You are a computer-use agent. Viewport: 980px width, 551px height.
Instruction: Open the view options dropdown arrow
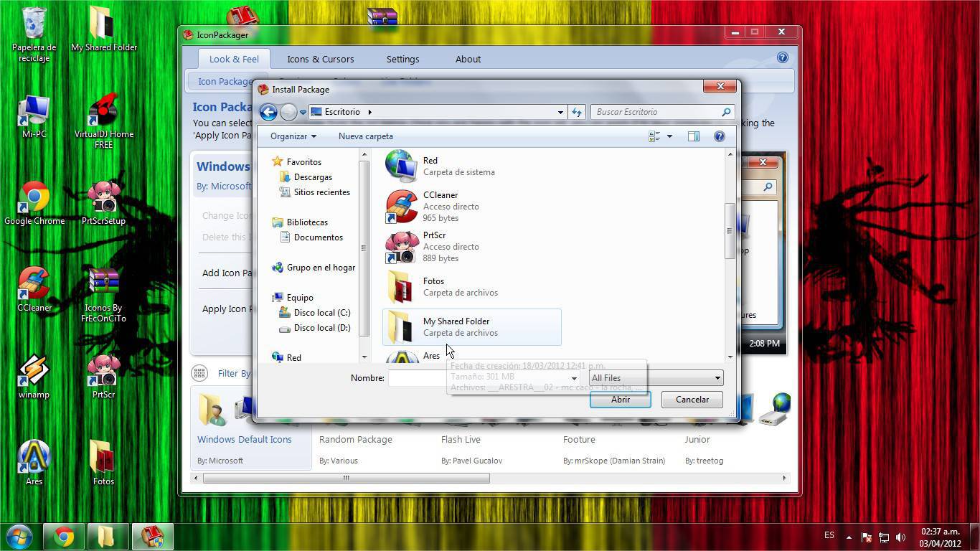point(669,136)
